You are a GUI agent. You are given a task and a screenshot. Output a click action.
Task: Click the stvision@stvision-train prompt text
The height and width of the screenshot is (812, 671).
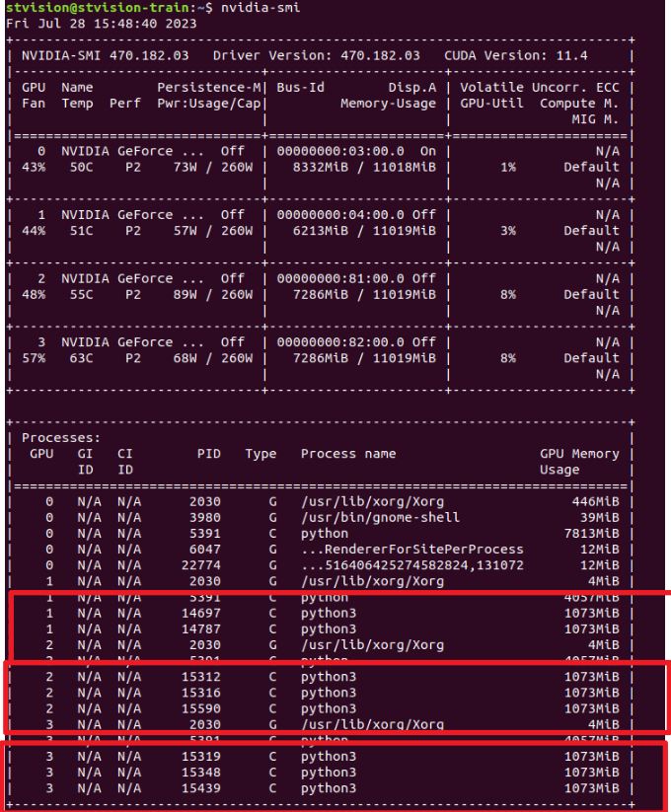coord(98,7)
